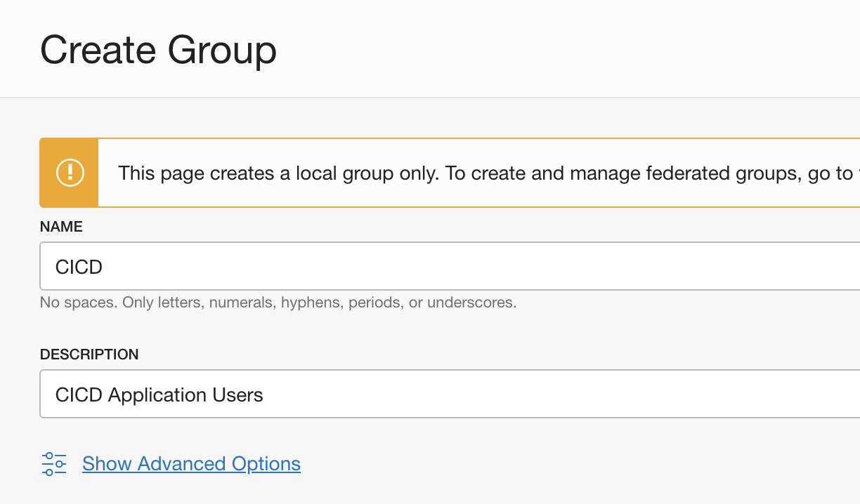Focus the NAME input field containing CICD
This screenshot has width=860, height=504.
450,266
